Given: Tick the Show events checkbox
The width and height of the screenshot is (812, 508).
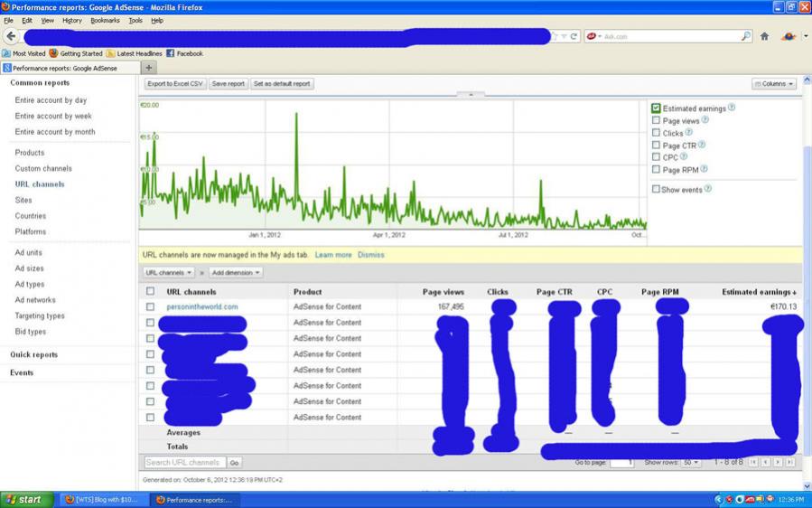Looking at the screenshot, I should pos(656,189).
